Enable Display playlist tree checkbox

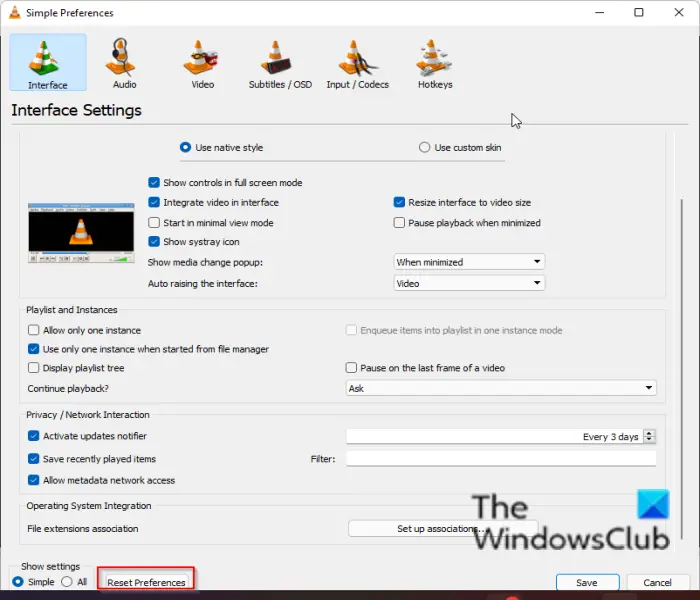pos(33,367)
